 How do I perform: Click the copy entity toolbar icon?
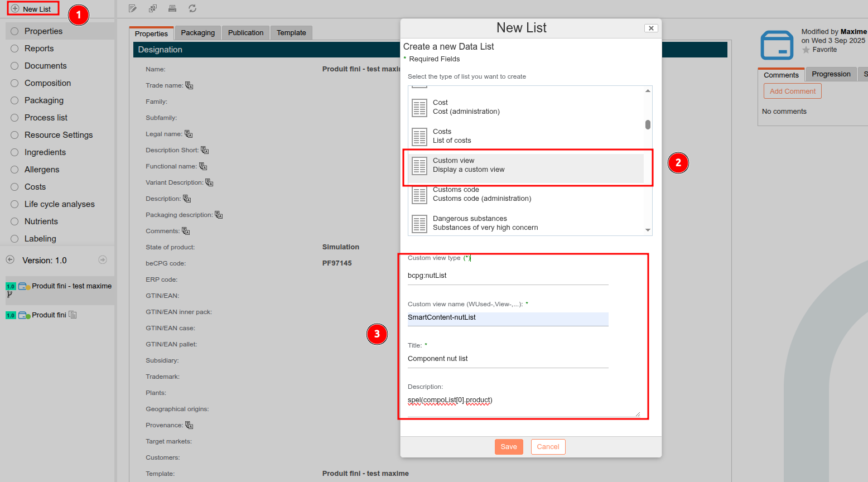pyautogui.click(x=152, y=8)
